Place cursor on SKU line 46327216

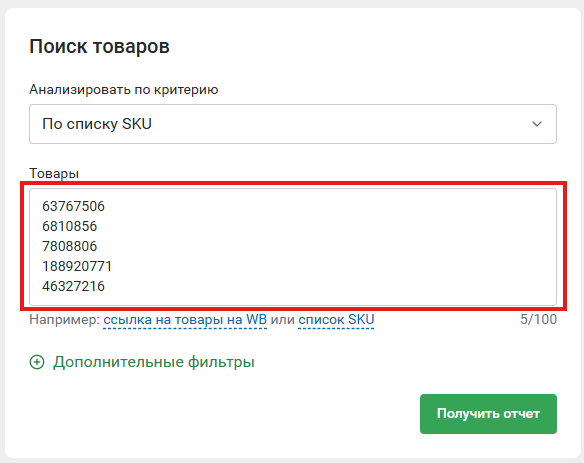click(73, 286)
